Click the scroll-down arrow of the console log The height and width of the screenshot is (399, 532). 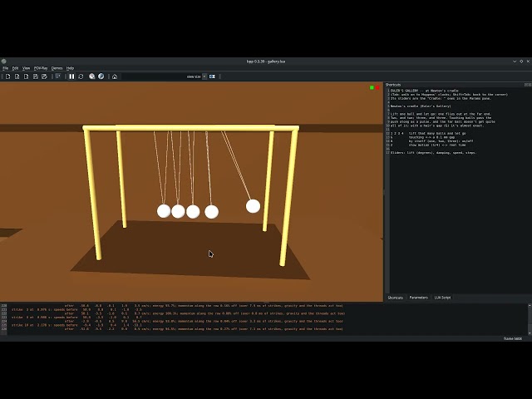coord(530,333)
